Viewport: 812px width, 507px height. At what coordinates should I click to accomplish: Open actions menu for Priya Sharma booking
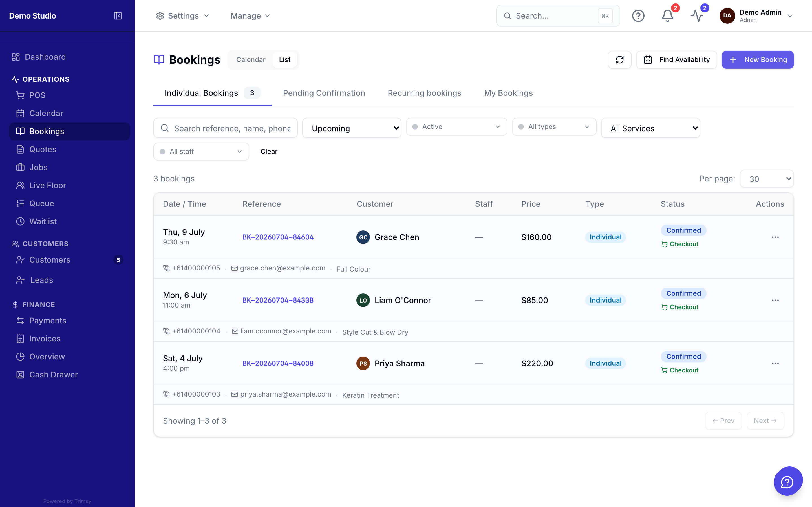click(775, 363)
